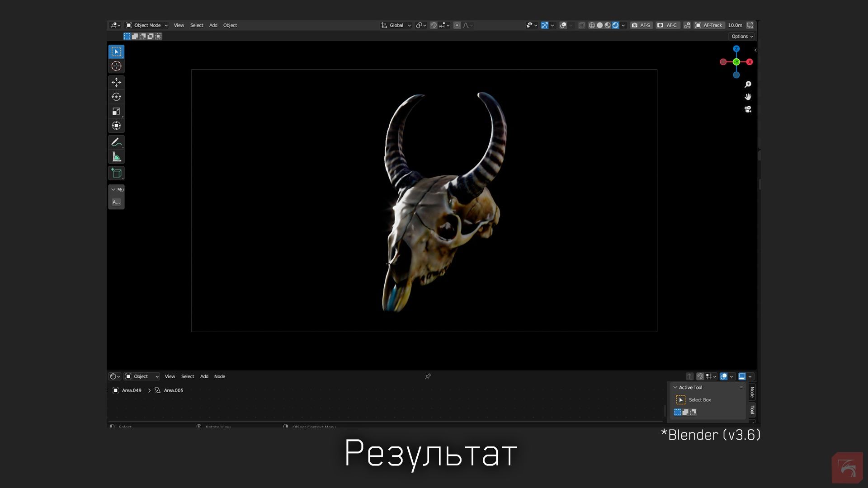Viewport: 868px width, 488px height.
Task: Collapse the Active Tool panel
Action: point(675,388)
